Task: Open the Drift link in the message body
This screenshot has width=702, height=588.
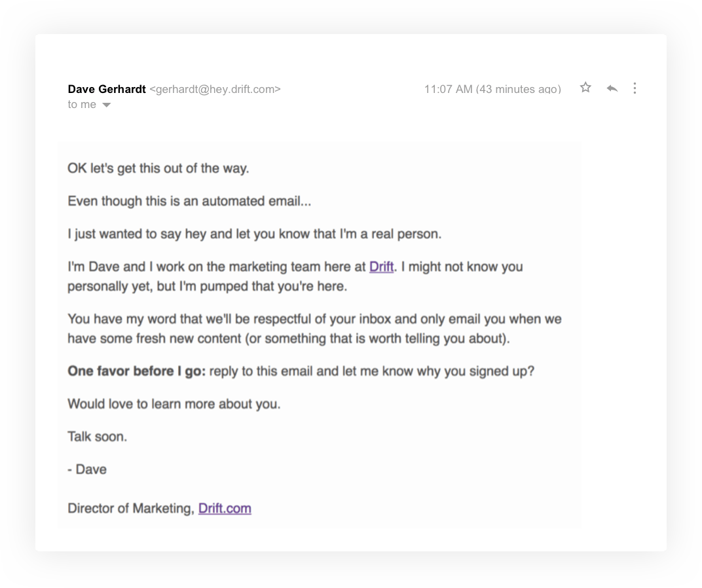Action: coord(381,267)
